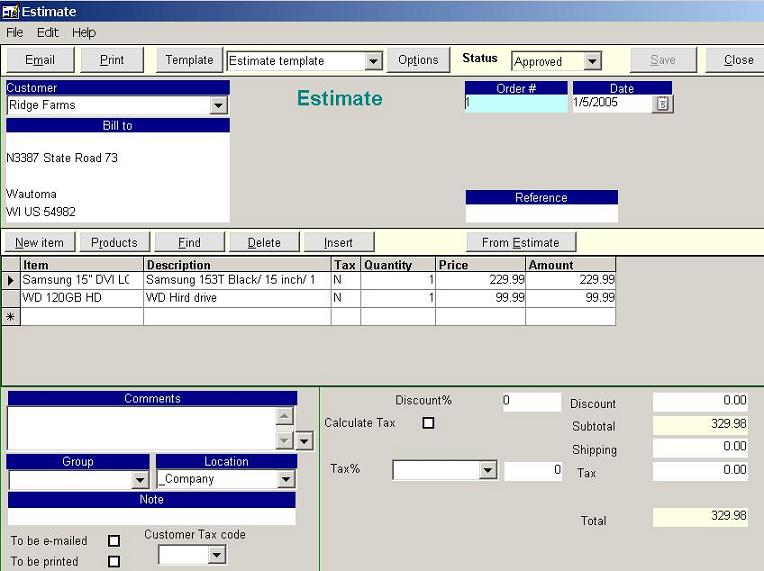This screenshot has width=764, height=571.
Task: Click the new row asterisk marker
Action: click(11, 317)
